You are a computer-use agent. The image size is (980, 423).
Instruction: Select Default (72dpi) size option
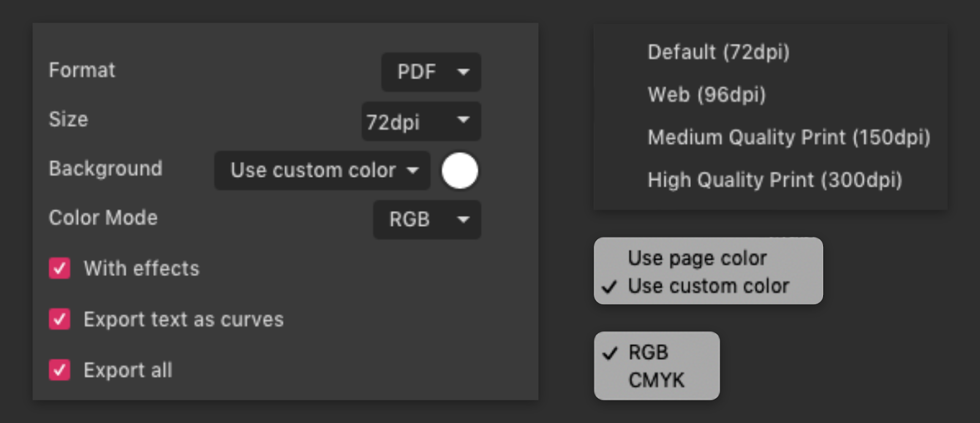coord(718,52)
